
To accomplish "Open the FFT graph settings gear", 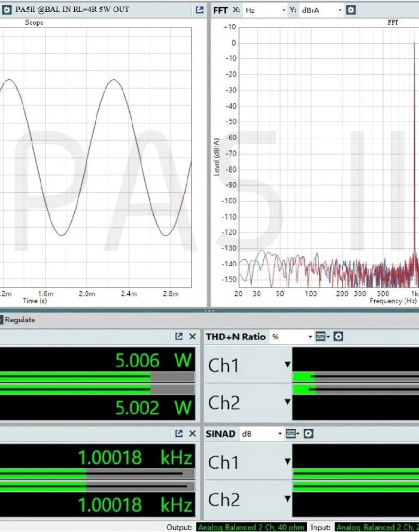I will tap(351, 10).
